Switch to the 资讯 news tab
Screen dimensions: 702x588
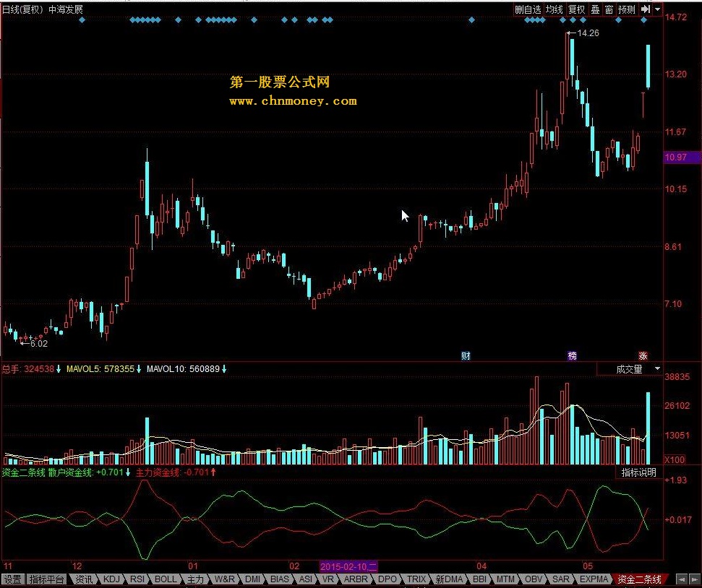point(84,579)
